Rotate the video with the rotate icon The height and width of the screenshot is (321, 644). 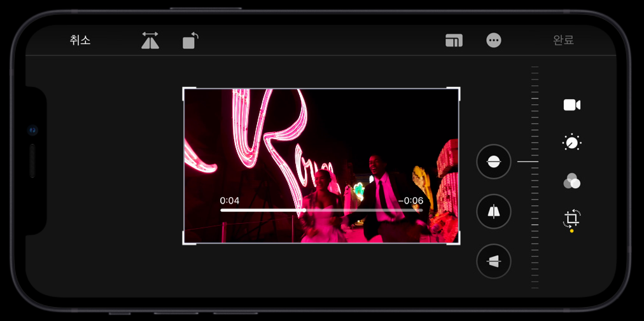190,41
